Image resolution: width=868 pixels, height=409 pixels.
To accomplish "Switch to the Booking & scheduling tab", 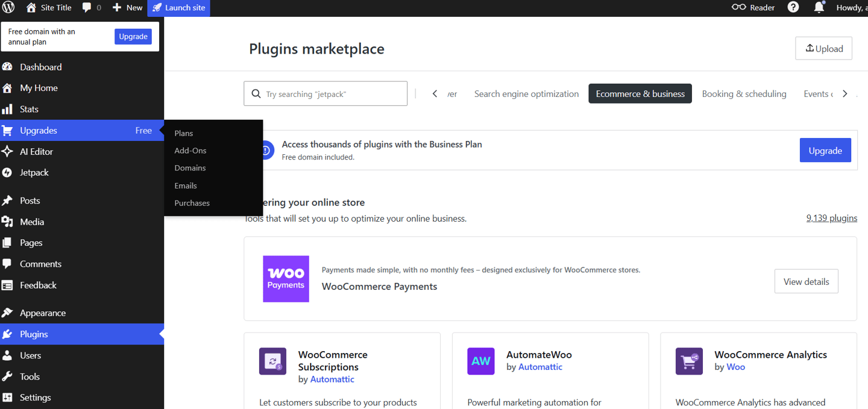I will click(744, 93).
